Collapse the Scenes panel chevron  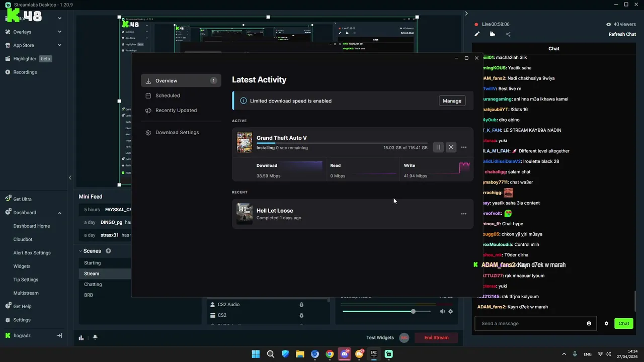click(80, 251)
